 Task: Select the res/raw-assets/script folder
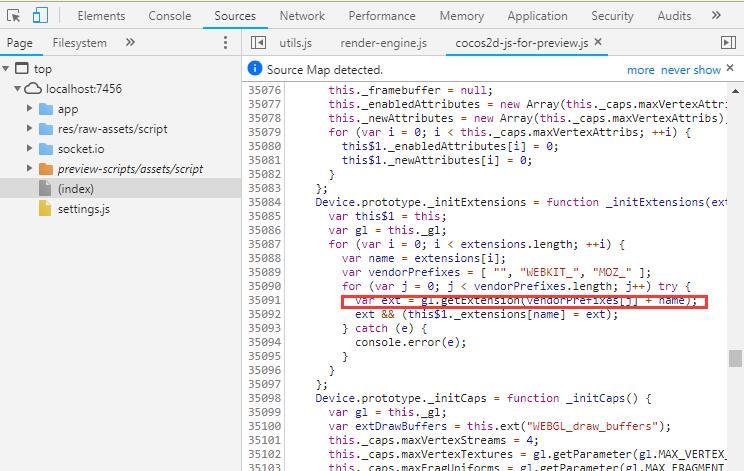(x=112, y=129)
